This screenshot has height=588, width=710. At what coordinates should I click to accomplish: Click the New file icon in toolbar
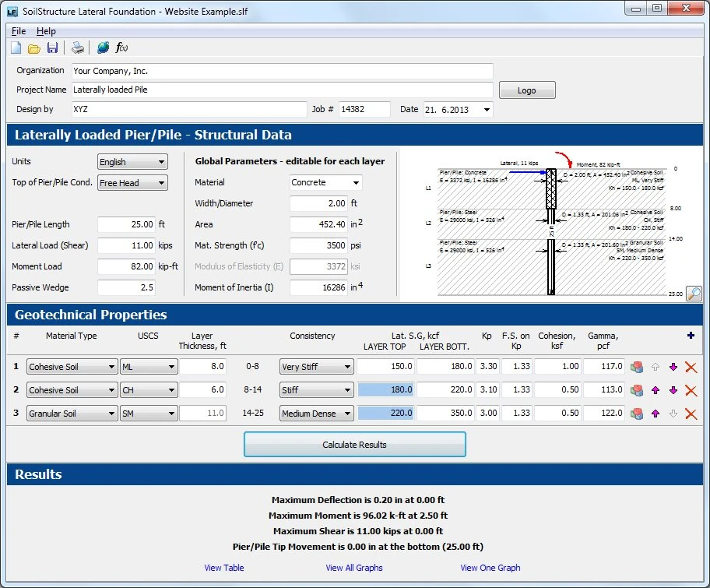(16, 48)
